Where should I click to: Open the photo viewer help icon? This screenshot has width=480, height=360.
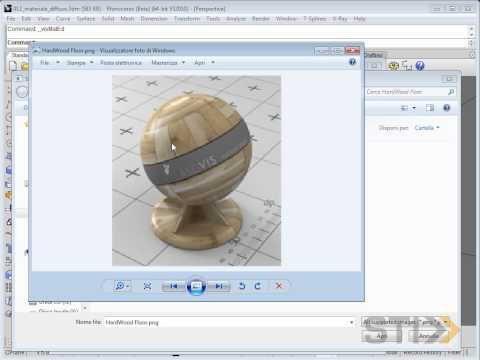tap(352, 62)
